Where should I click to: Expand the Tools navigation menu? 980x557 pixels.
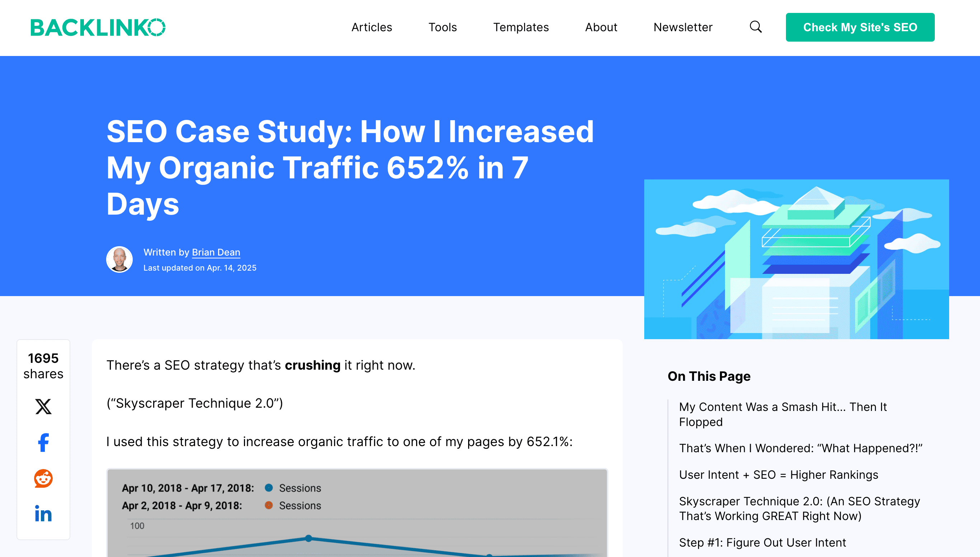point(442,27)
